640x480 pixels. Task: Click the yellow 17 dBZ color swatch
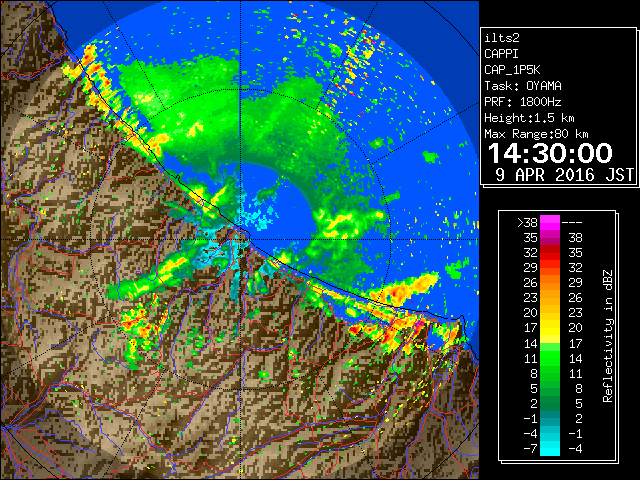(550, 328)
